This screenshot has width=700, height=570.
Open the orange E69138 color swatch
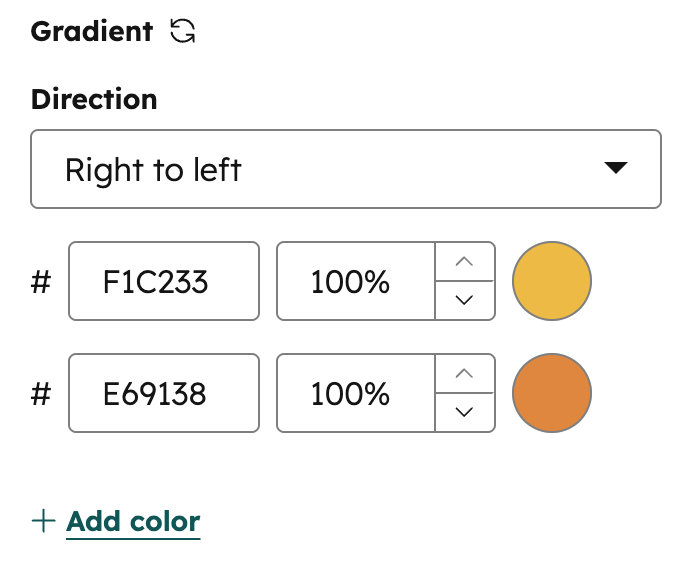[x=552, y=393]
